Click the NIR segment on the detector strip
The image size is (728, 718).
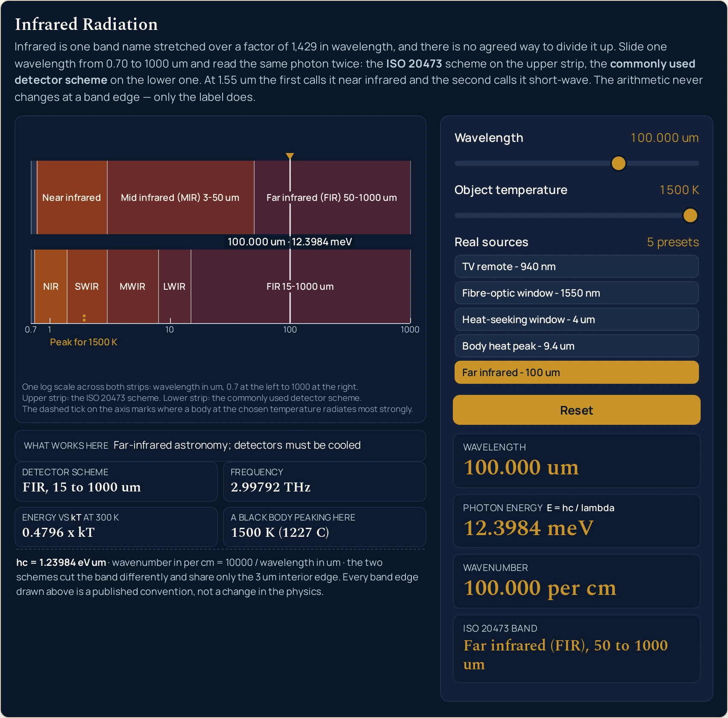(x=50, y=286)
